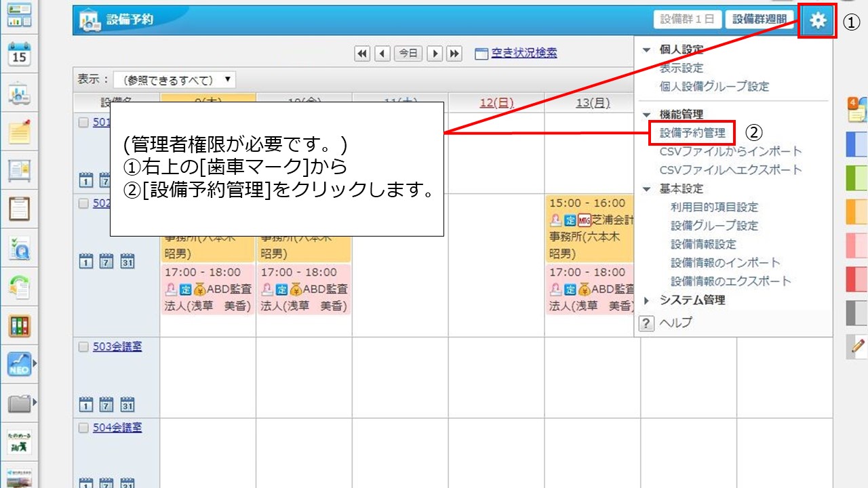The height and width of the screenshot is (488, 868).
Task: Open 31-day view for 503会議室
Action: coord(127,405)
